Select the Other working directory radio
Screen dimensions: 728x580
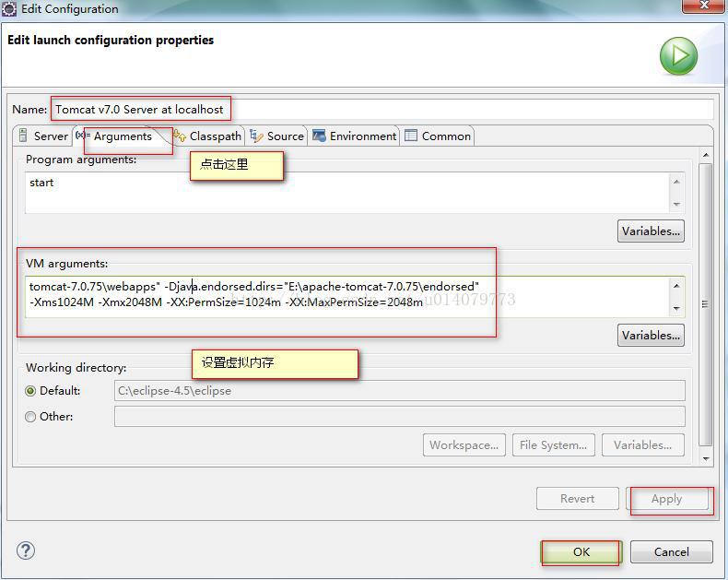[x=30, y=417]
